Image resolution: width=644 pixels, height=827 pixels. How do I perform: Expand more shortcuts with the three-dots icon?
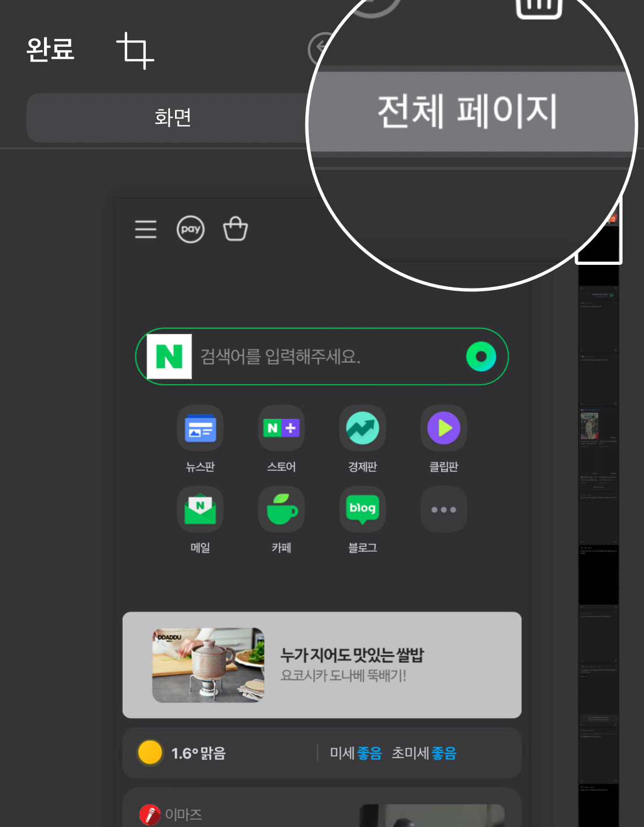(x=444, y=509)
